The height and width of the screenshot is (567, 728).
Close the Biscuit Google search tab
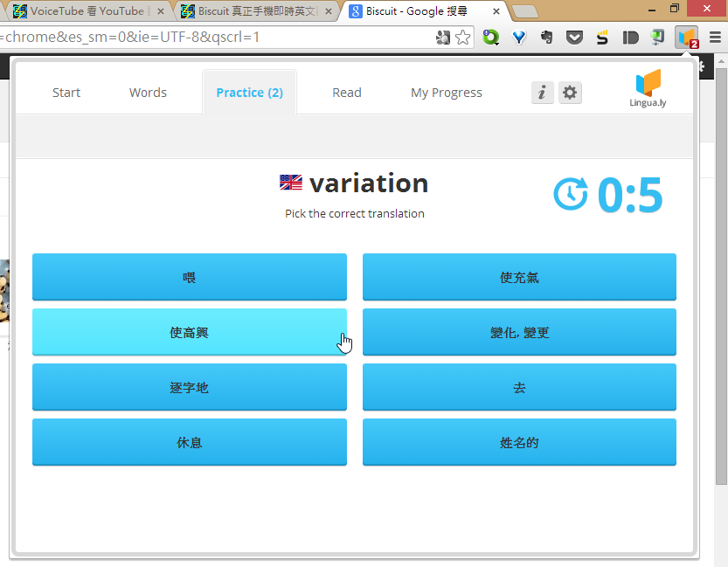click(496, 11)
